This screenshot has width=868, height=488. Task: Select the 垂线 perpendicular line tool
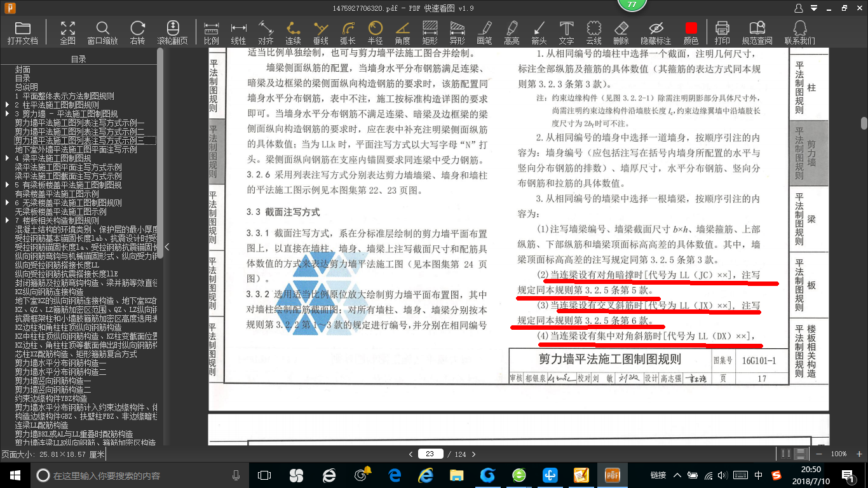coord(321,32)
